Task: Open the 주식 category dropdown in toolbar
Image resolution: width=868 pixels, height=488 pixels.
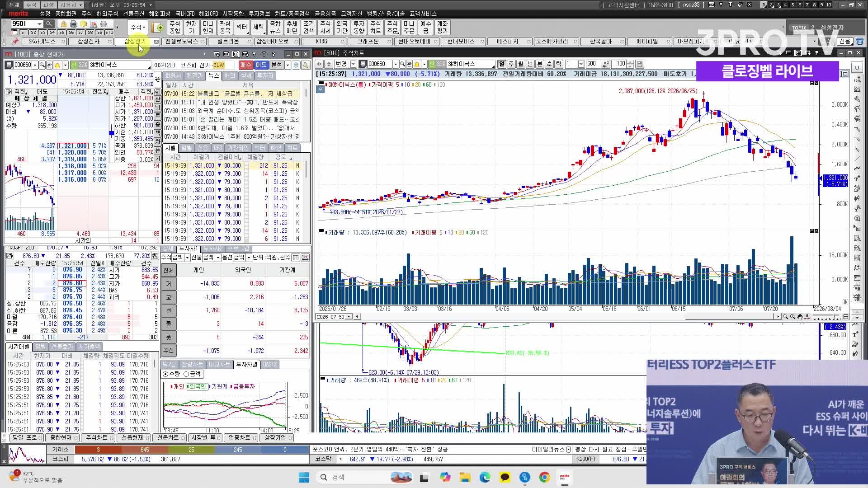Action: click(137, 27)
